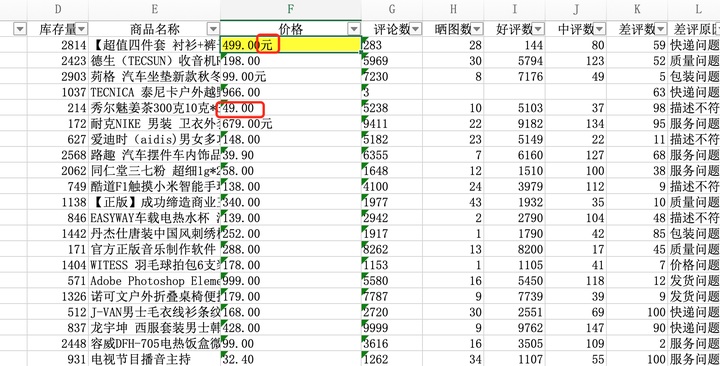Click the 评论数 header cell
Screen dimensions: 720x366
pyautogui.click(x=392, y=29)
